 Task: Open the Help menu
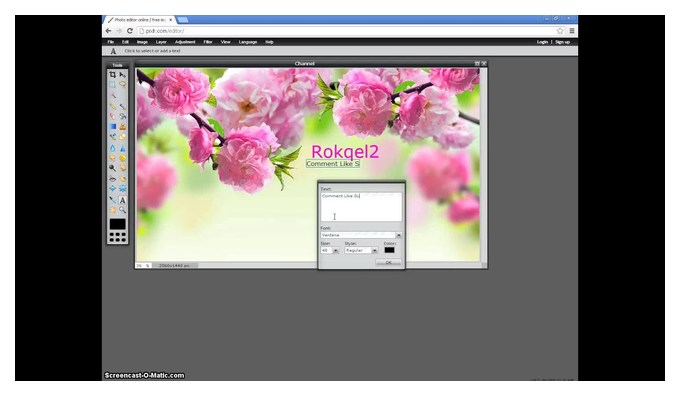pos(269,42)
